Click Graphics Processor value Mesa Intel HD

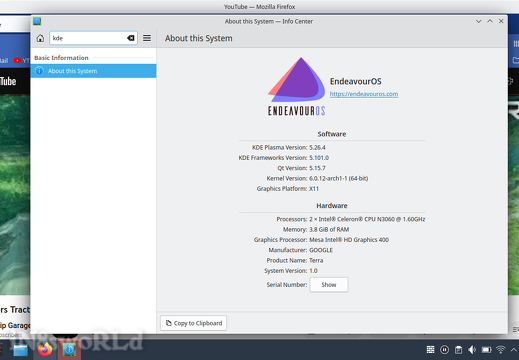[349, 240]
